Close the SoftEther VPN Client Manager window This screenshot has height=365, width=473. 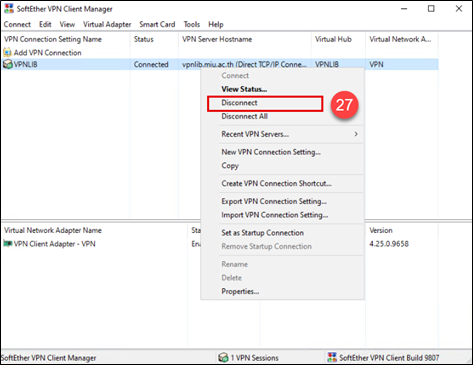pos(459,9)
